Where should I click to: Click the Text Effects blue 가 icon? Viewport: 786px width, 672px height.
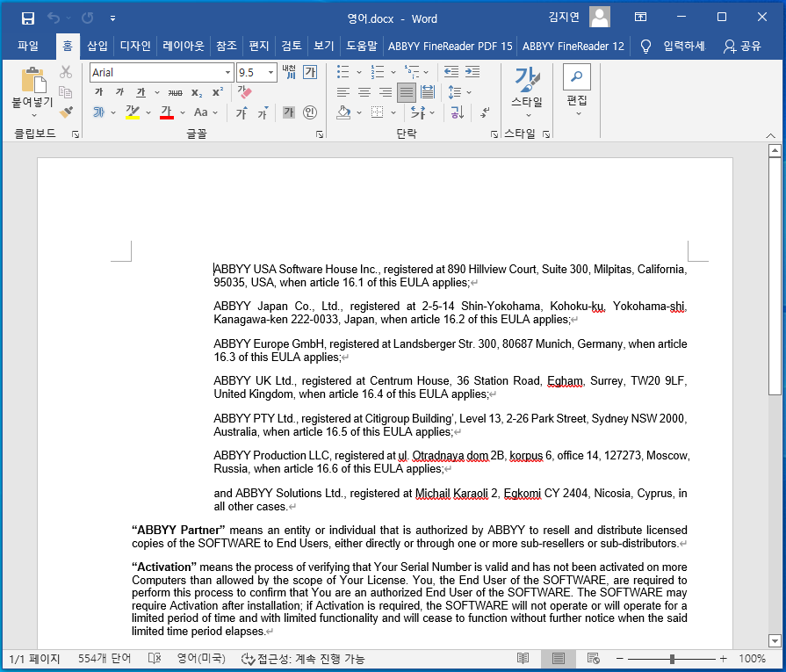(x=98, y=112)
